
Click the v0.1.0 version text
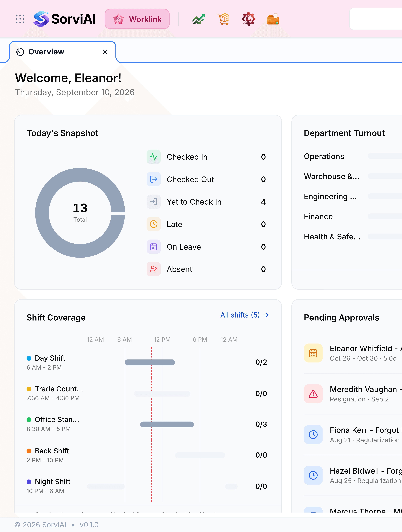89,525
